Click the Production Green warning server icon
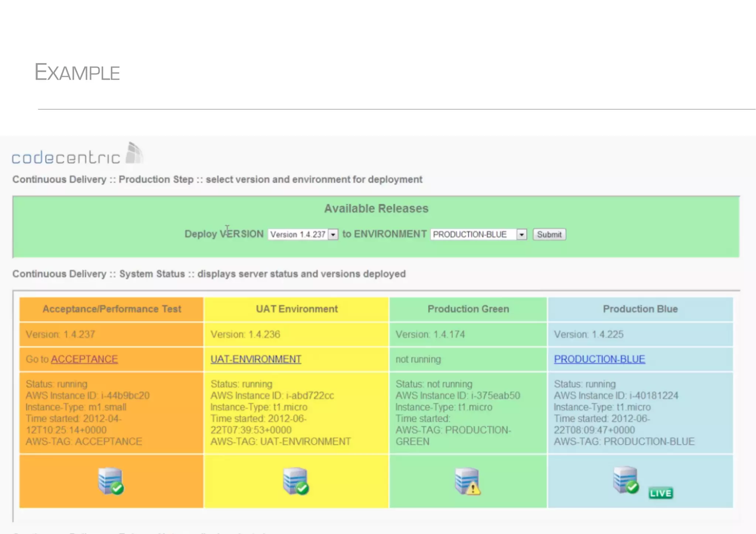The image size is (756, 534). [x=468, y=481]
